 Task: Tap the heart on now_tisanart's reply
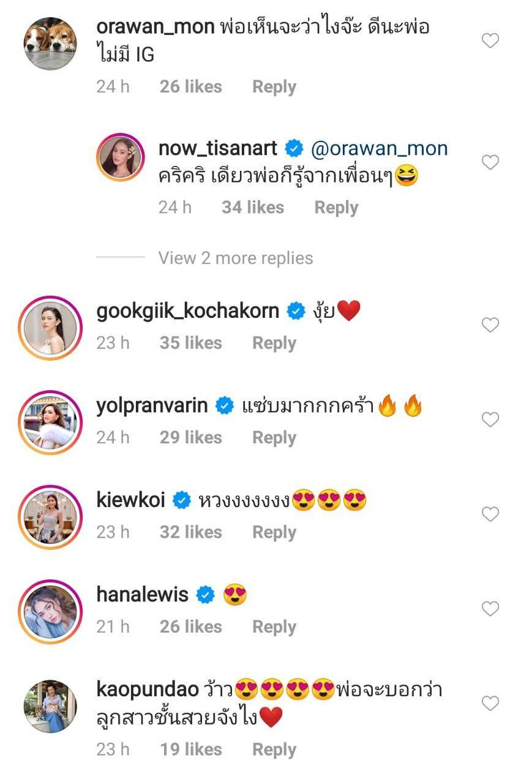click(x=490, y=162)
